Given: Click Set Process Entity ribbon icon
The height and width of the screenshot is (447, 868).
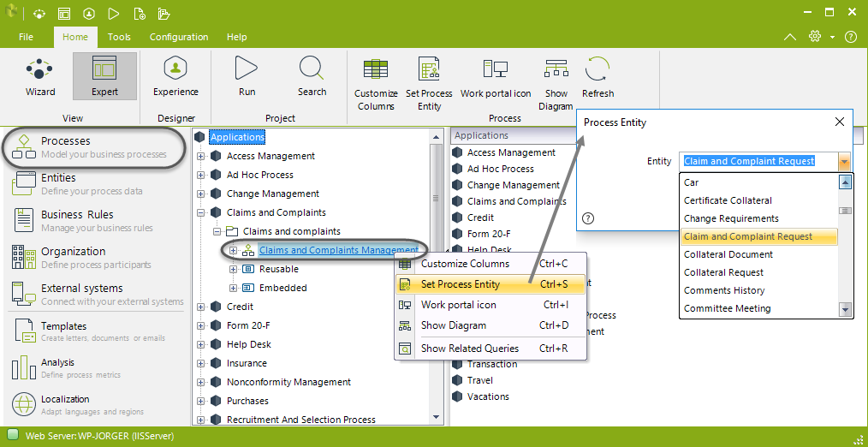Looking at the screenshot, I should [x=429, y=84].
